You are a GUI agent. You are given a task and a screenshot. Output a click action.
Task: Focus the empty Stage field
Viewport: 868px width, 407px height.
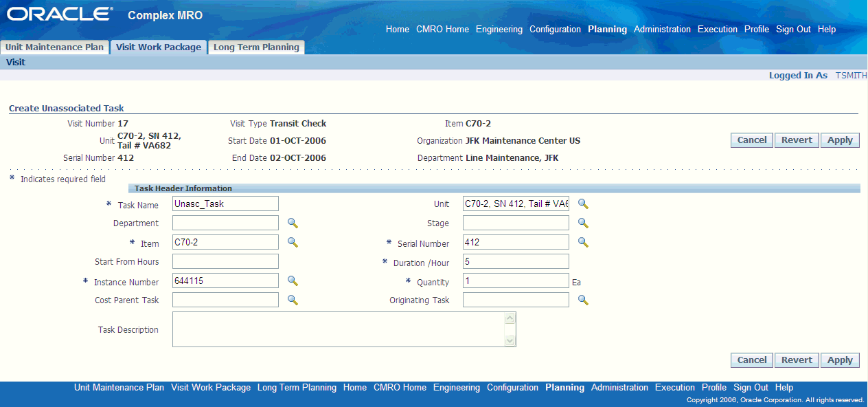click(516, 223)
